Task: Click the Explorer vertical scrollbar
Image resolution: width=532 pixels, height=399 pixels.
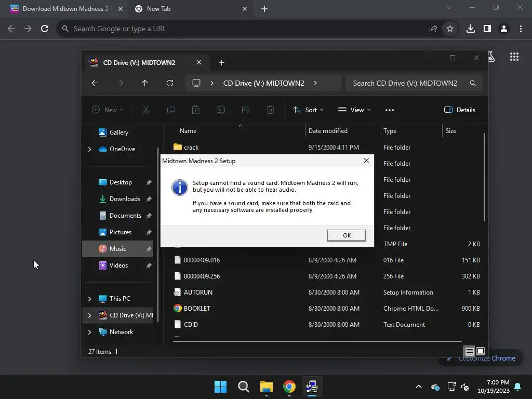Action: (x=484, y=177)
